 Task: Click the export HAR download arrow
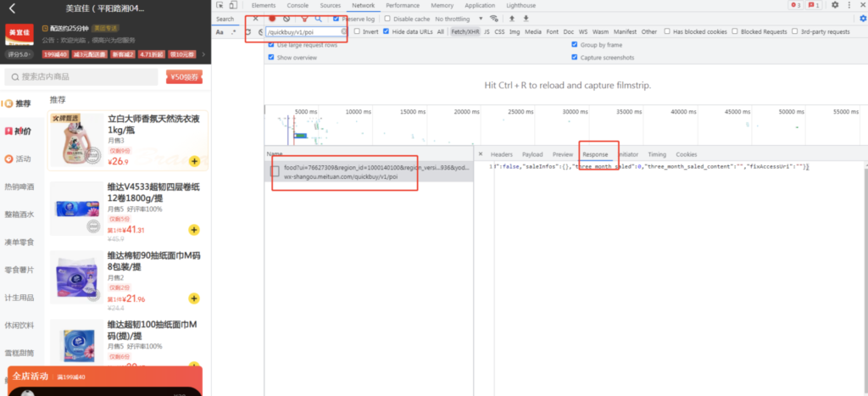coord(526,19)
